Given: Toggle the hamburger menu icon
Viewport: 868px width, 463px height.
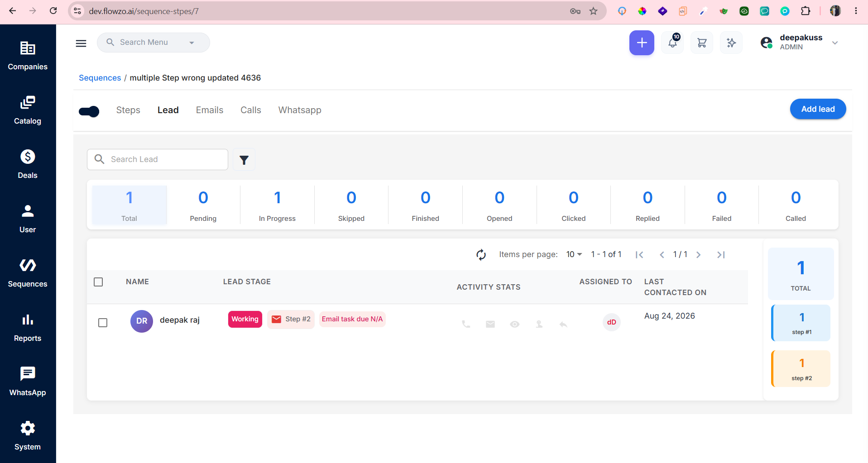Looking at the screenshot, I should point(81,43).
